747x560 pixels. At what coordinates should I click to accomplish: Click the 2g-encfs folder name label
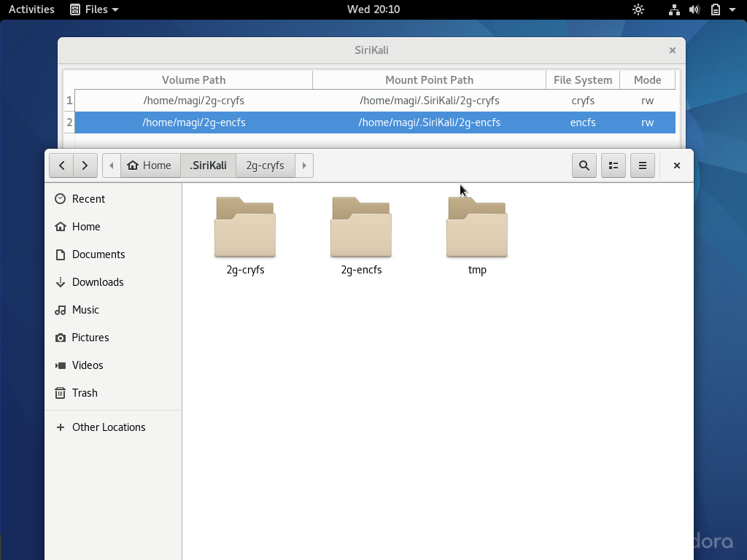point(361,270)
